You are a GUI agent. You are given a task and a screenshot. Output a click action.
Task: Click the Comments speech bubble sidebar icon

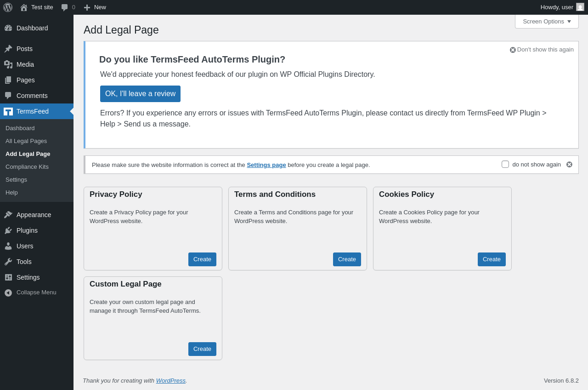(x=8, y=96)
